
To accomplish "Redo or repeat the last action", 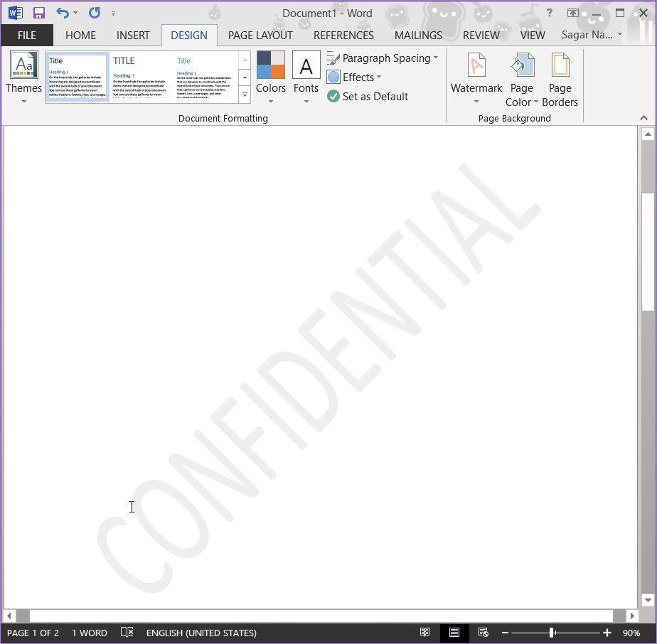I will click(x=95, y=13).
